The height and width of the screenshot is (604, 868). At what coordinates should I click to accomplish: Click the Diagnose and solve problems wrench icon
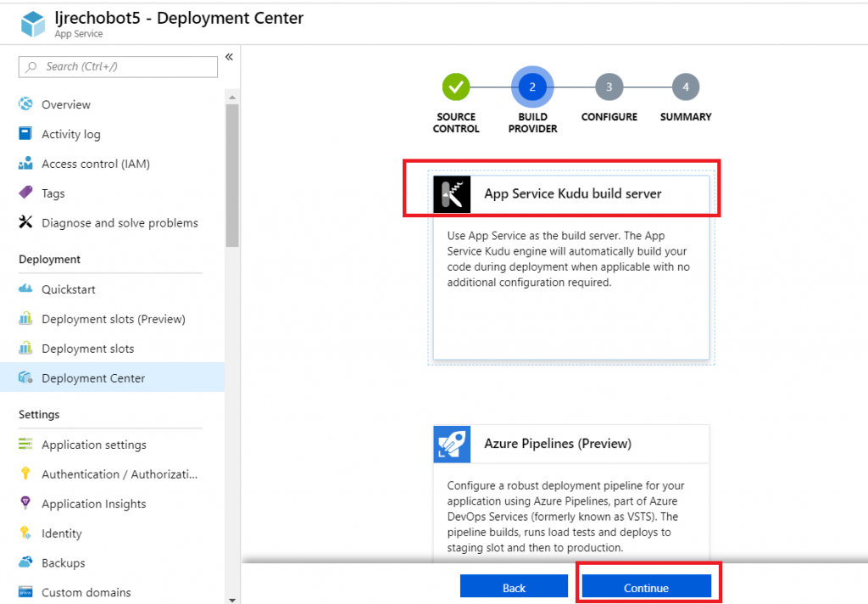25,222
